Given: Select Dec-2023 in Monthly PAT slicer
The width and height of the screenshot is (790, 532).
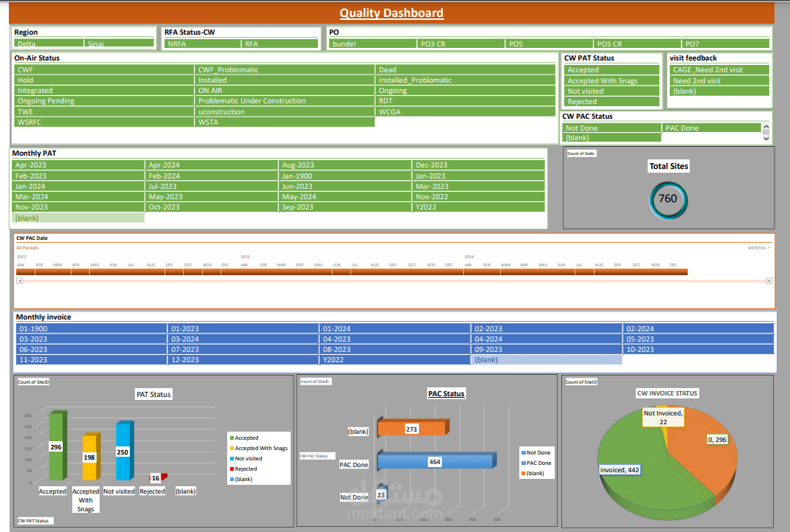Looking at the screenshot, I should coord(479,165).
